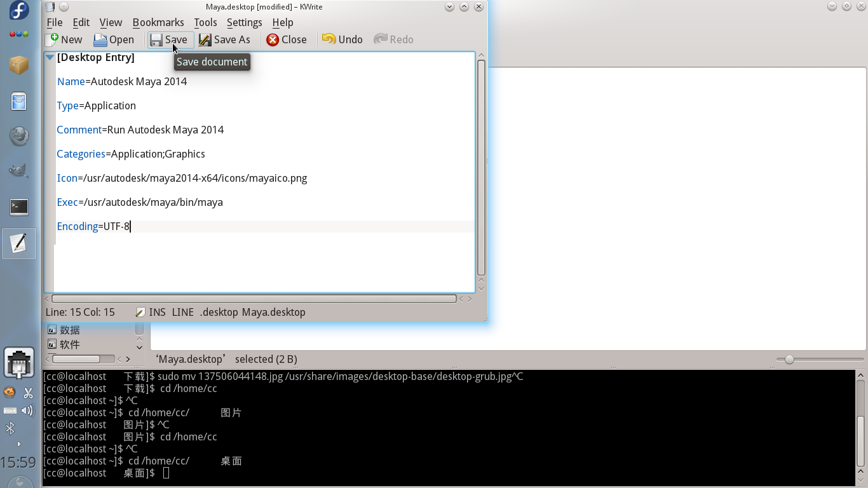The image size is (868, 488).
Task: Click 'Maya.desktop' selected text in Dolphin status bar
Action: click(226, 359)
